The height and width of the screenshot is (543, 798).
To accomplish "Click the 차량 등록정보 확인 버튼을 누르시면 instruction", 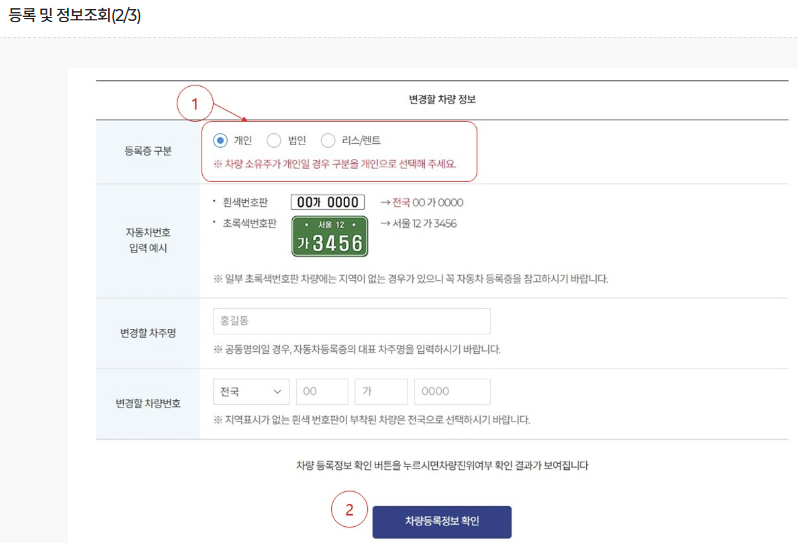I will pos(442,465).
